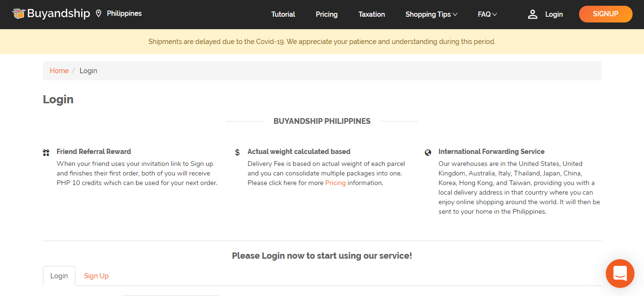Click the Login page heading
The width and height of the screenshot is (644, 296).
pyautogui.click(x=58, y=99)
